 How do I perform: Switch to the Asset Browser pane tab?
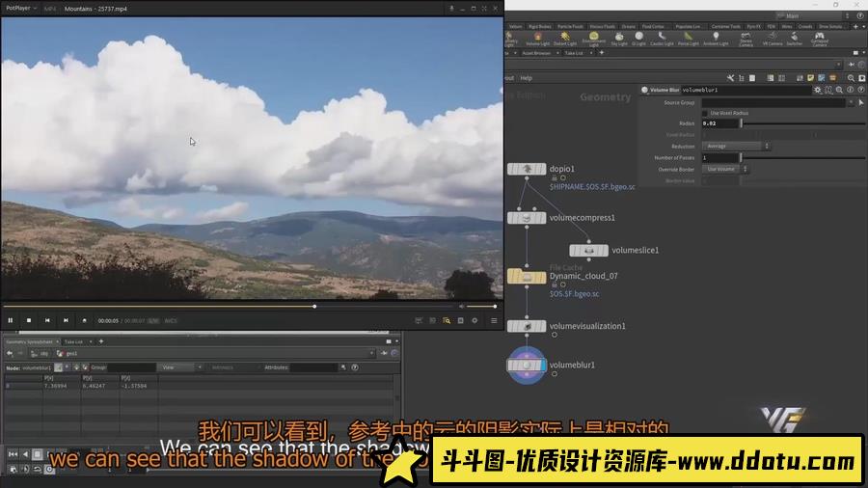pyautogui.click(x=536, y=53)
